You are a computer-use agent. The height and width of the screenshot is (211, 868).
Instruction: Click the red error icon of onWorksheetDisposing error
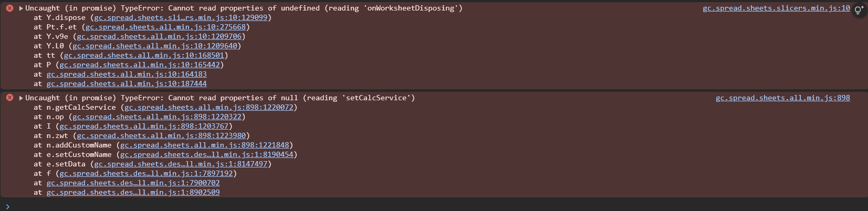(x=9, y=8)
